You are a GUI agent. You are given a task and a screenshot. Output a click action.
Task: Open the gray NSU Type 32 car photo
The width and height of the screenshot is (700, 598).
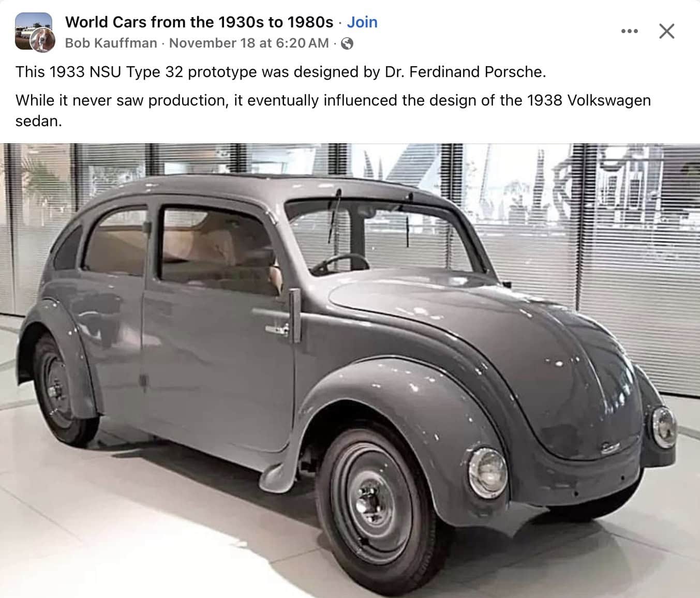(350, 370)
